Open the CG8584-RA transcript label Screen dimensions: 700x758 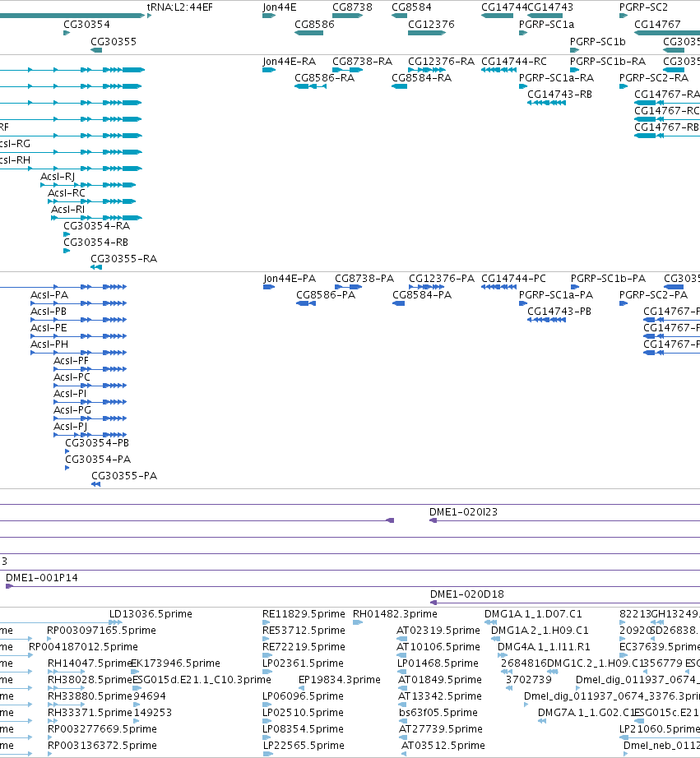pos(421,78)
